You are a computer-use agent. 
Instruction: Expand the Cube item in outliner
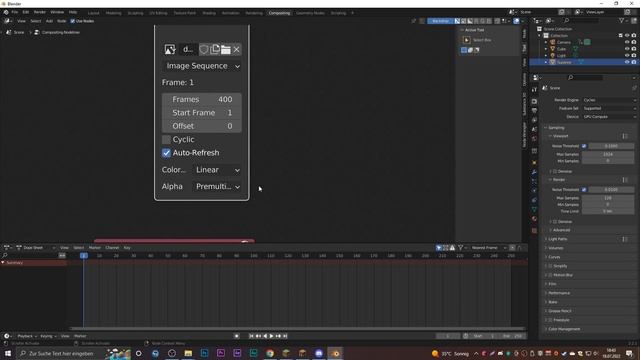coord(546,49)
